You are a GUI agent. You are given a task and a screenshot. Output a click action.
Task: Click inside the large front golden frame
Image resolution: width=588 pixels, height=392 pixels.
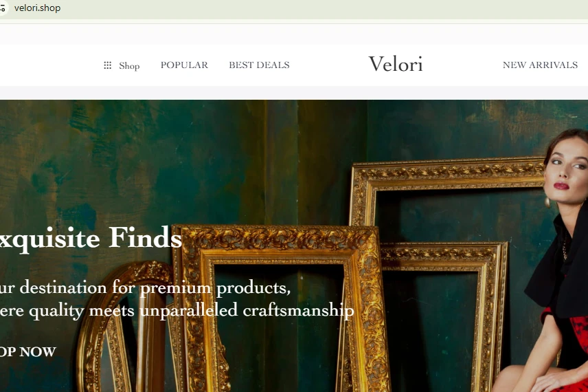275,316
